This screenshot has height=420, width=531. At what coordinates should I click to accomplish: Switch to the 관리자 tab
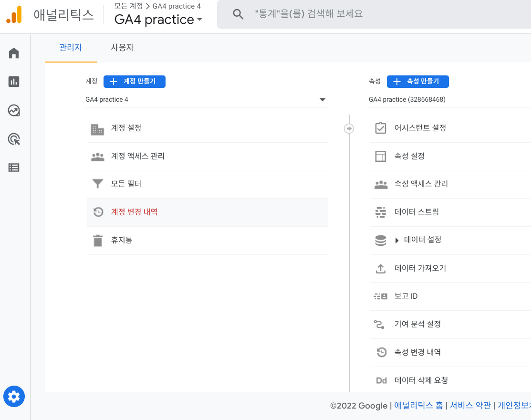pyautogui.click(x=71, y=48)
